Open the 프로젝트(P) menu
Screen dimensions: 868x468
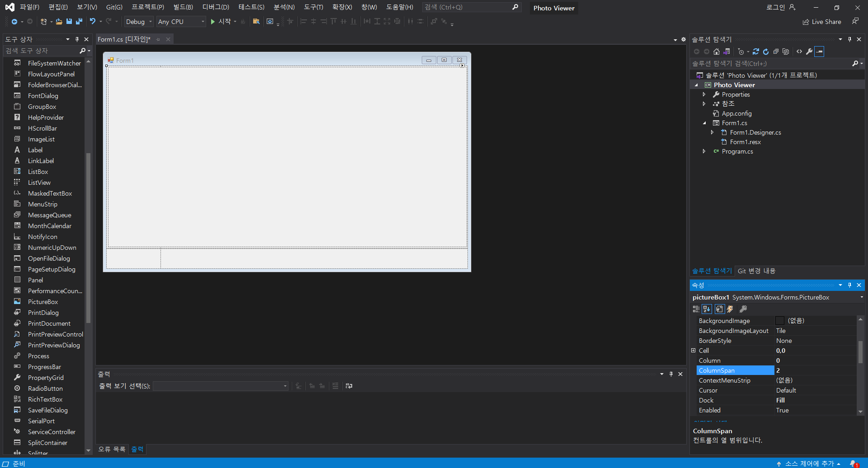pyautogui.click(x=148, y=7)
